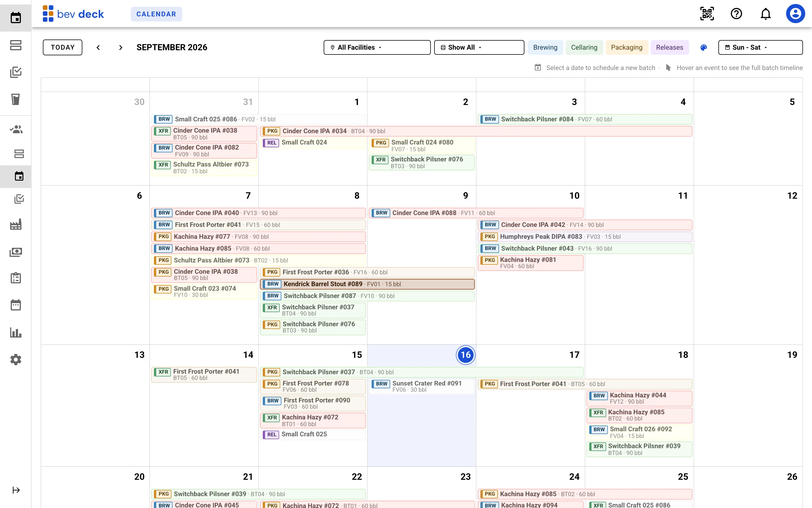Go to previous month arrow
Screen dimensions: 812x508
pyautogui.click(x=98, y=47)
